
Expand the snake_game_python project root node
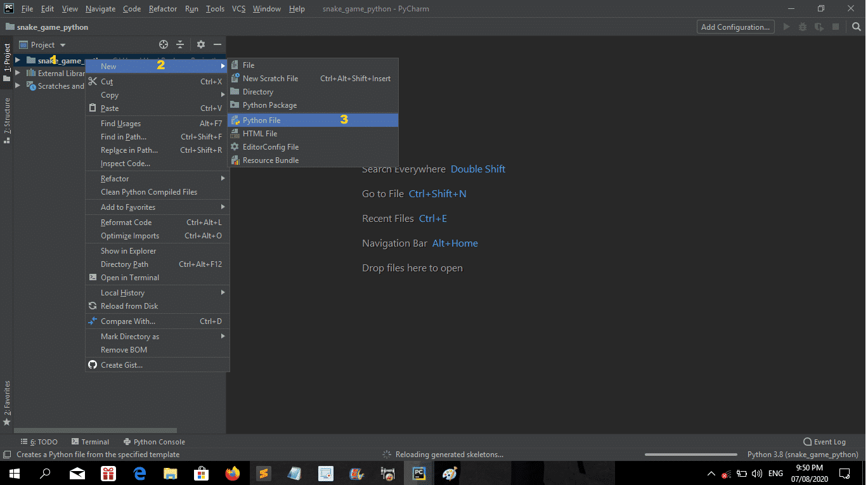pyautogui.click(x=18, y=60)
